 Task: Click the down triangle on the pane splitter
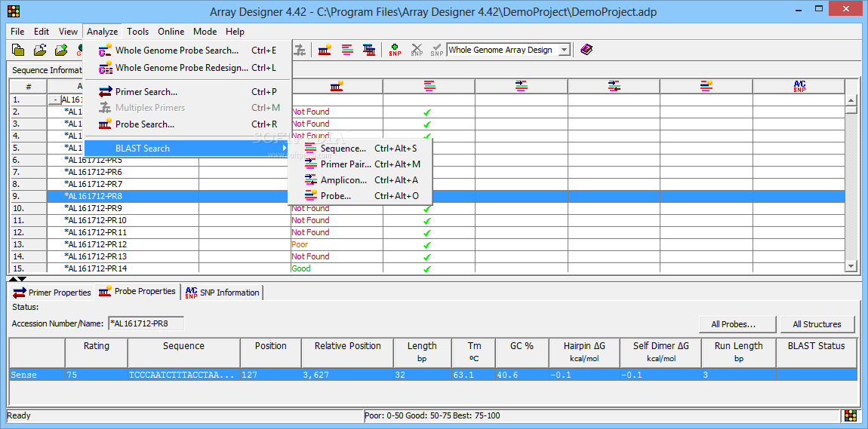[22, 279]
